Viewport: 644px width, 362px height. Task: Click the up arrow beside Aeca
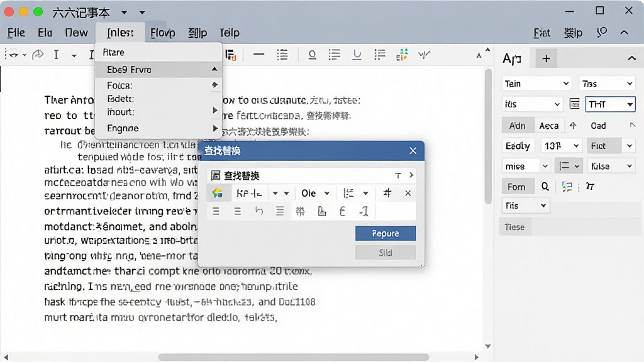click(574, 126)
